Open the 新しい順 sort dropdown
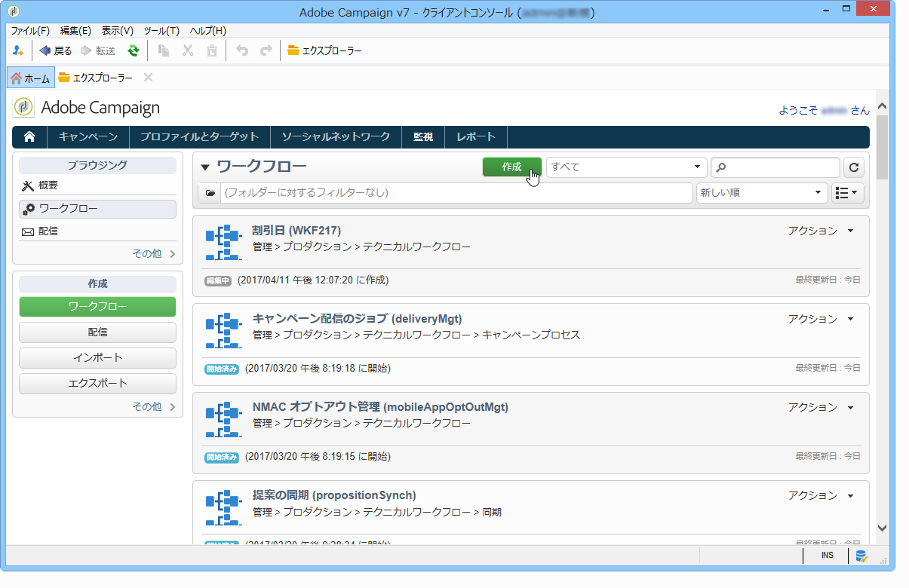This screenshot has height=588, width=909. 762,193
